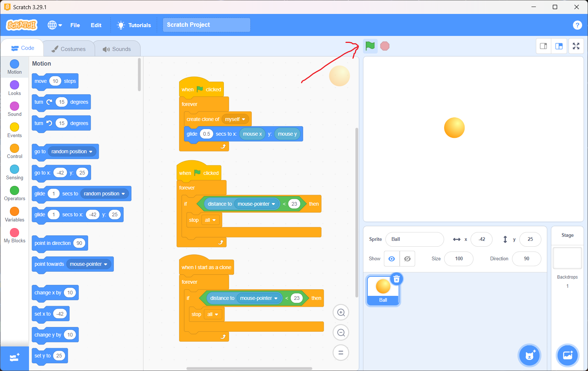The width and height of the screenshot is (588, 371).
Task: Open the Add Extension button
Action: (14, 358)
